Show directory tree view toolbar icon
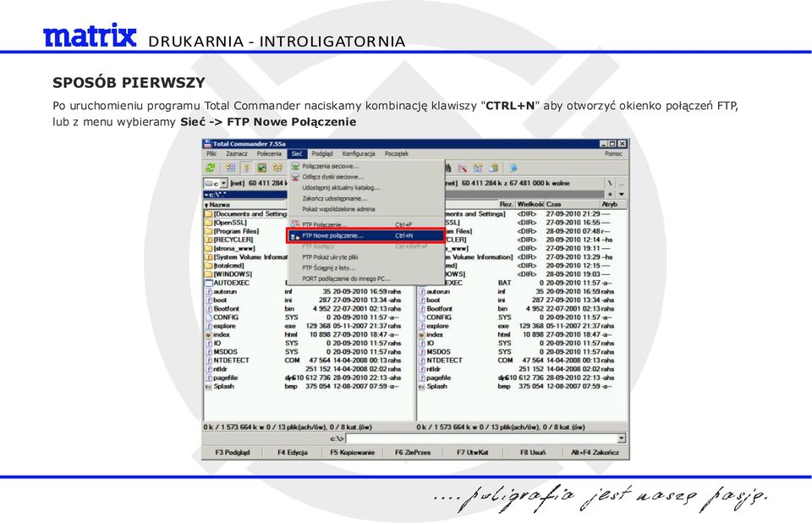The image size is (812, 524). click(x=277, y=168)
